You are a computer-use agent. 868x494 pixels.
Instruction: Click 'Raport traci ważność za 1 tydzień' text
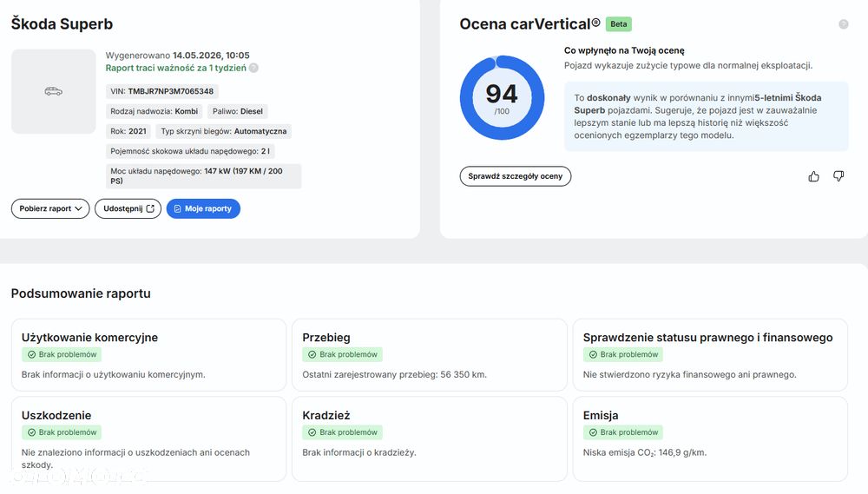[176, 68]
